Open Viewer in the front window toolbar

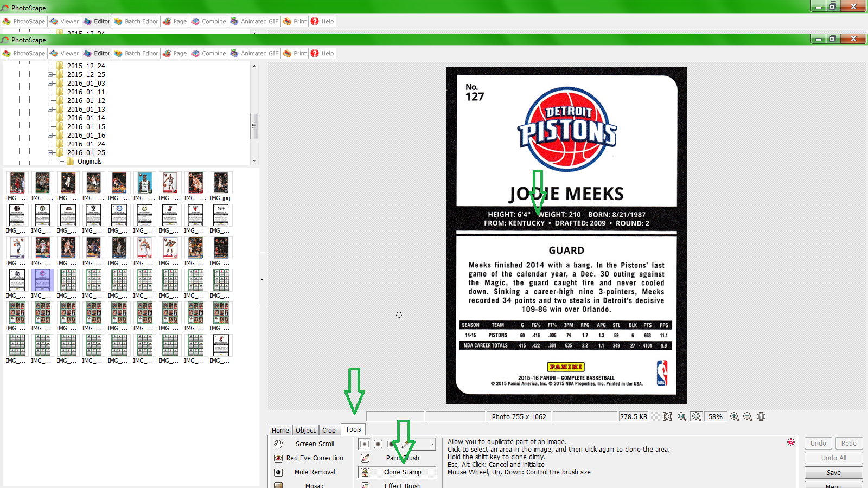(x=64, y=53)
